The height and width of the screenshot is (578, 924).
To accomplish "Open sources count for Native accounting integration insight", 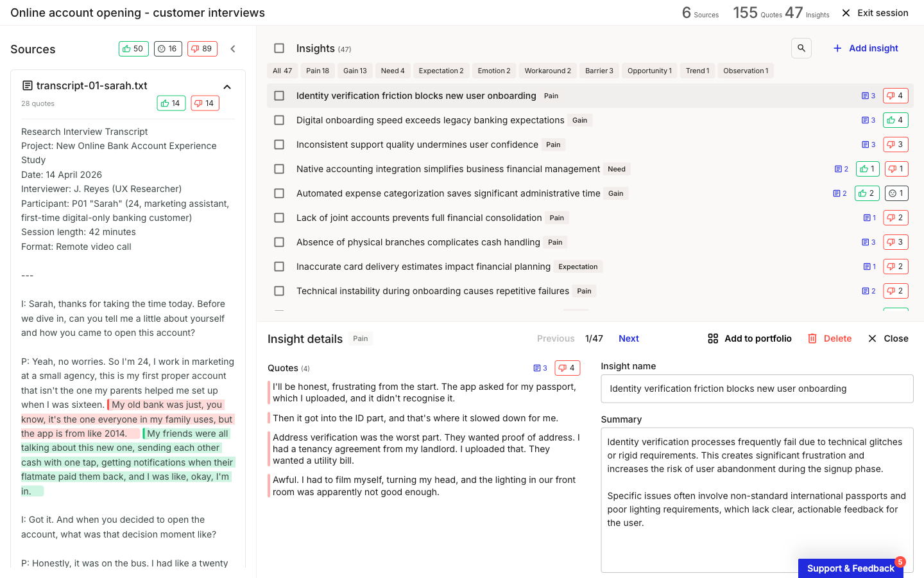I will pyautogui.click(x=841, y=169).
